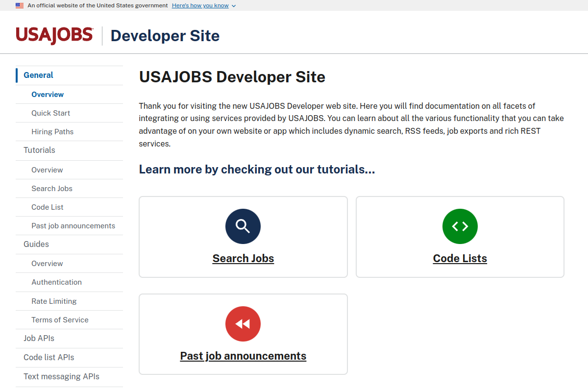588x392 pixels.
Task: Click the green code brackets icon
Action: tap(460, 226)
